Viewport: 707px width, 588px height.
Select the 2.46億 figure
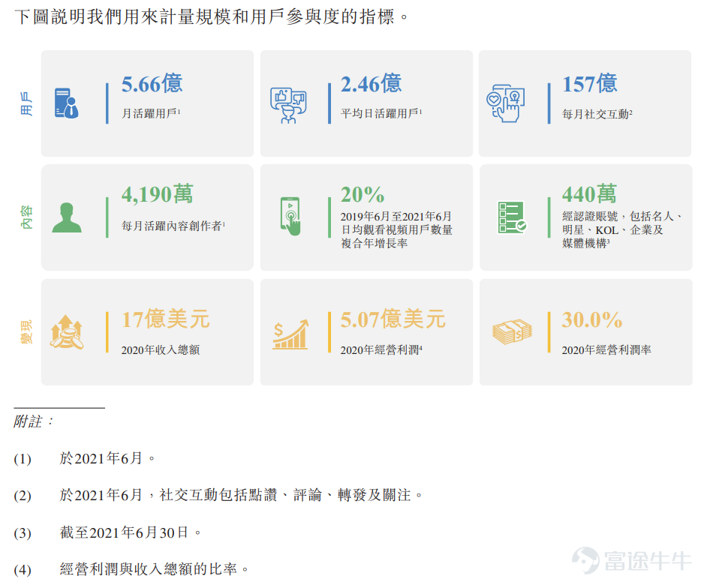pos(371,84)
